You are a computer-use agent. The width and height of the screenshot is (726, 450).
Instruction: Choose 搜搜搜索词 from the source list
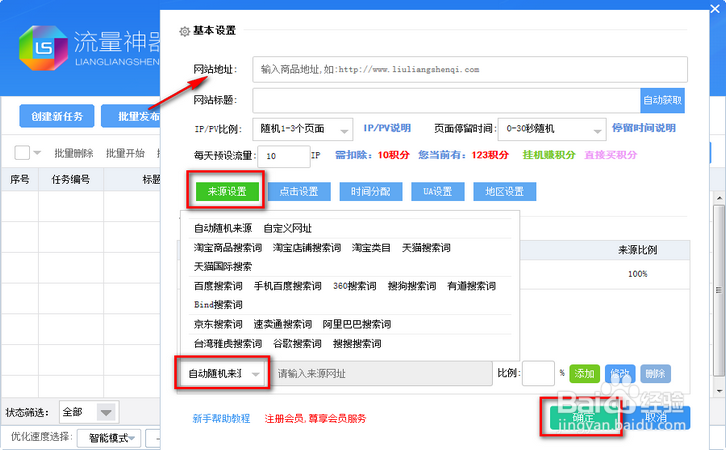357,344
